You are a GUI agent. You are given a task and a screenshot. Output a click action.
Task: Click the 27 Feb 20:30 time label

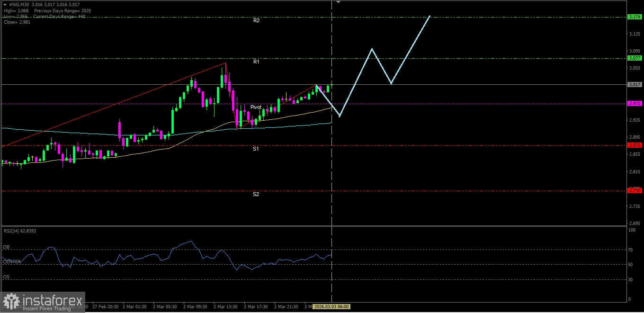pyautogui.click(x=105, y=307)
